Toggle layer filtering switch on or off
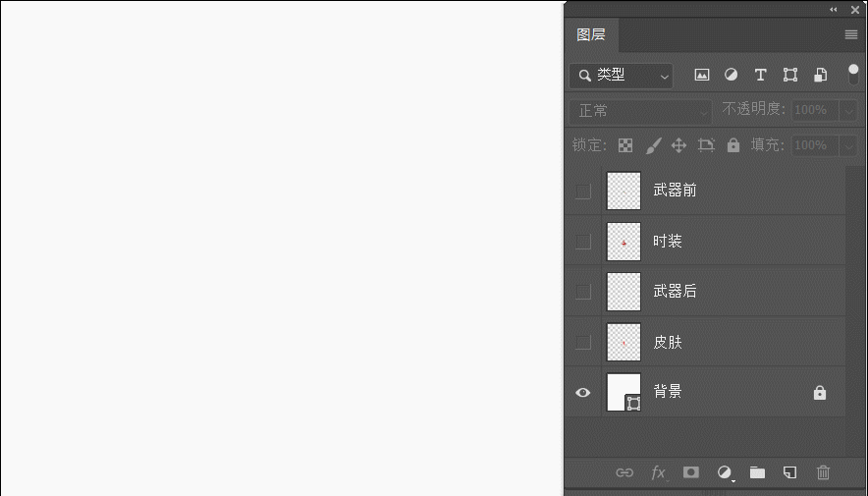This screenshot has height=496, width=868. [x=853, y=75]
